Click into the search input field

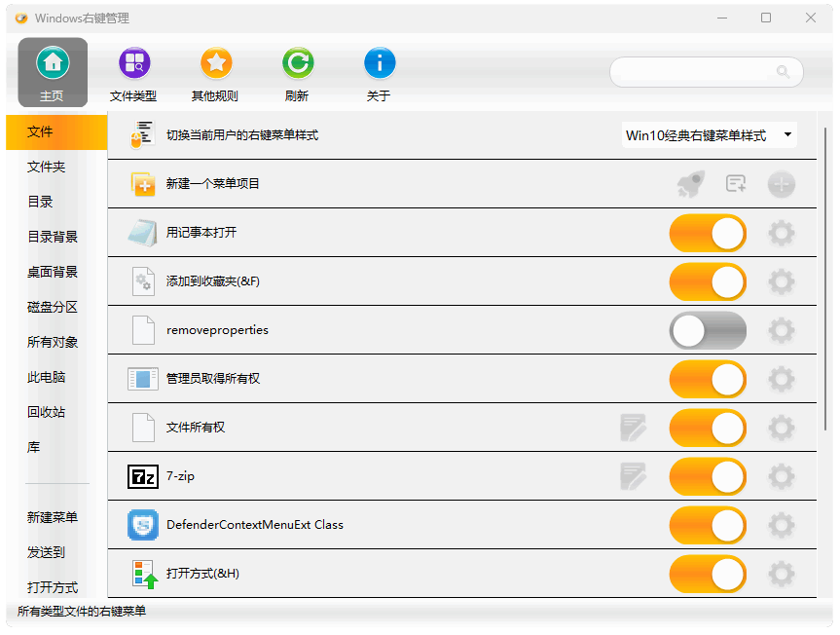697,72
